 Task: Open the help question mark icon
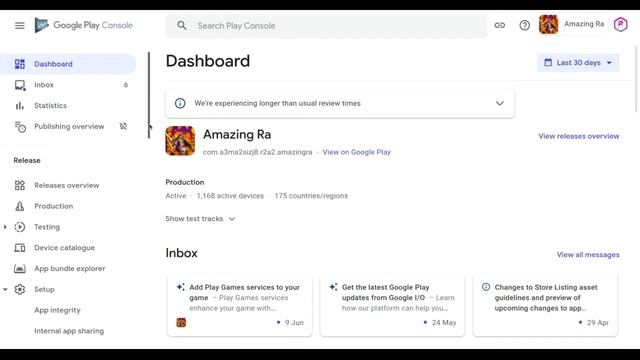point(524,25)
